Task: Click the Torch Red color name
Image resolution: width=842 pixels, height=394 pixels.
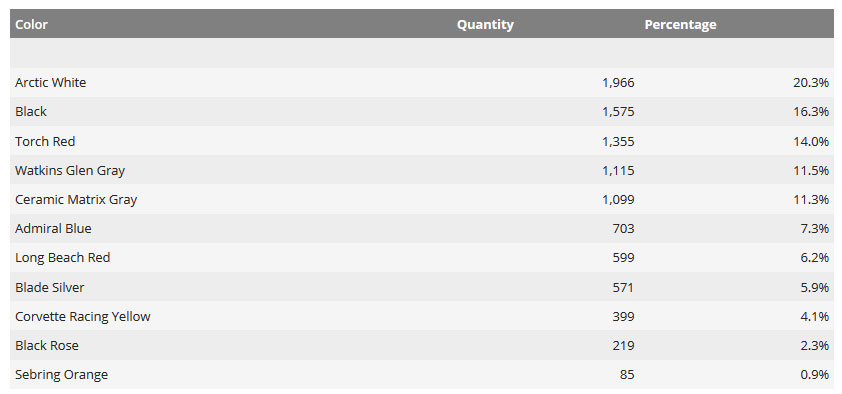Action: click(45, 142)
